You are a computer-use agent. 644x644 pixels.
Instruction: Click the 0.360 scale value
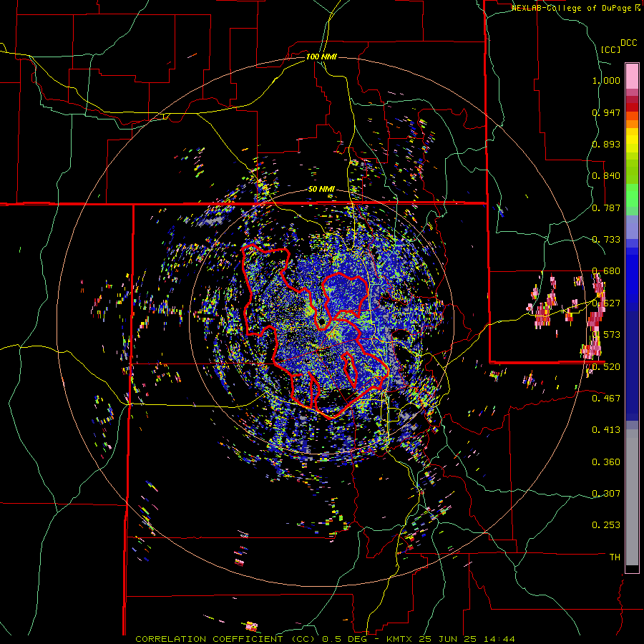pos(606,462)
